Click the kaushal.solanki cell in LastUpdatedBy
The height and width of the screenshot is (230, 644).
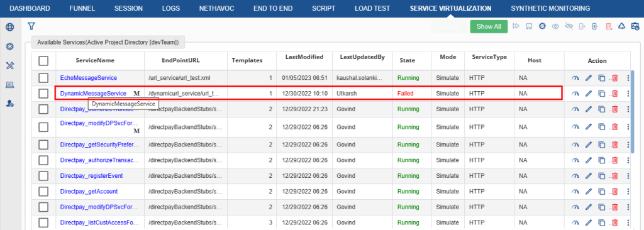pyautogui.click(x=362, y=78)
